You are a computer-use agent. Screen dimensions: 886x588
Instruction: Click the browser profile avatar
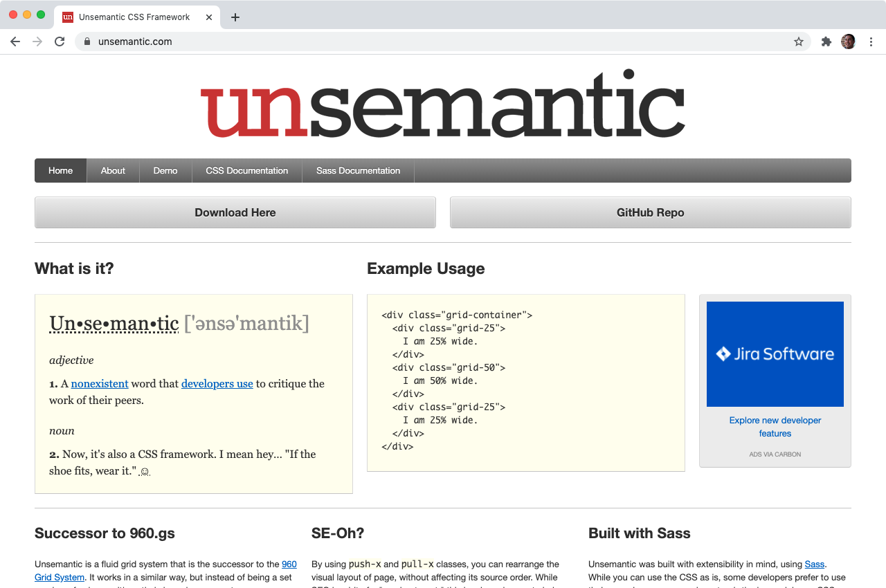point(848,42)
